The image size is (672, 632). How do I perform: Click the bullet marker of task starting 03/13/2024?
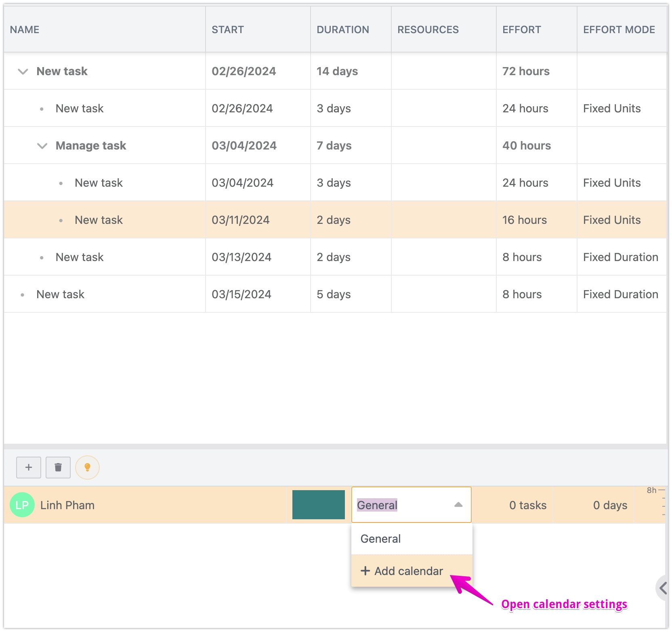coord(42,257)
